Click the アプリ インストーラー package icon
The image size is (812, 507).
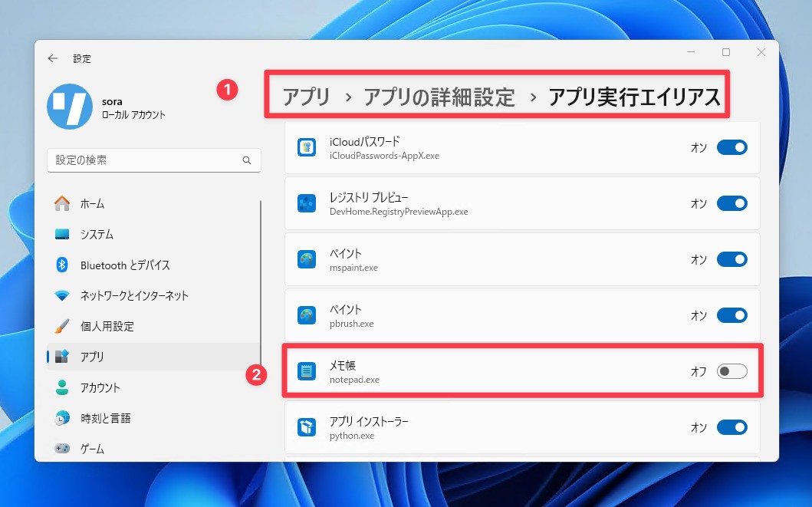(x=307, y=427)
